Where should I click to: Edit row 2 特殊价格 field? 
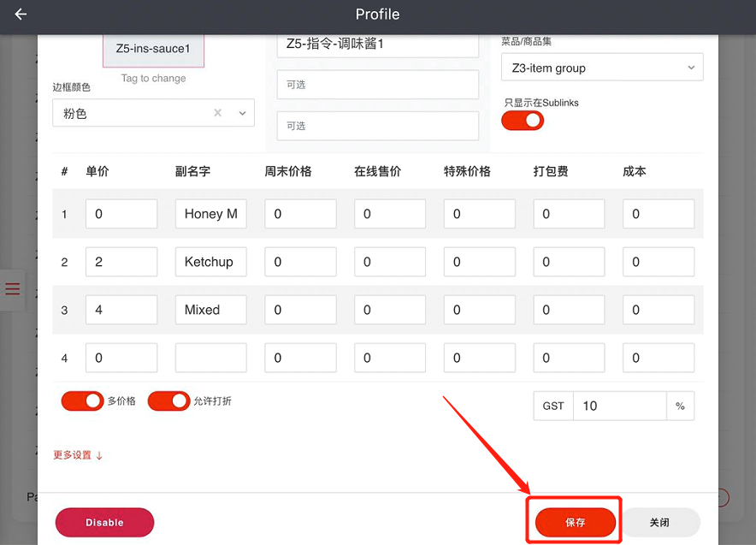pos(480,262)
